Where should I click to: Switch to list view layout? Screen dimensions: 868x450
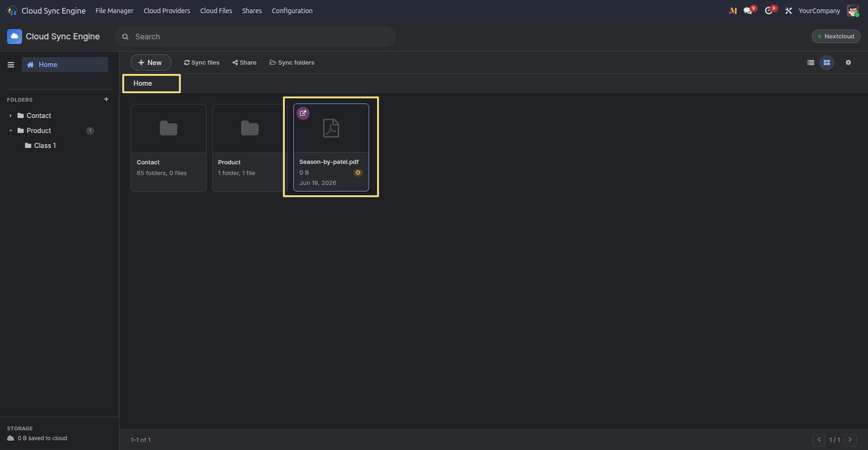(811, 63)
